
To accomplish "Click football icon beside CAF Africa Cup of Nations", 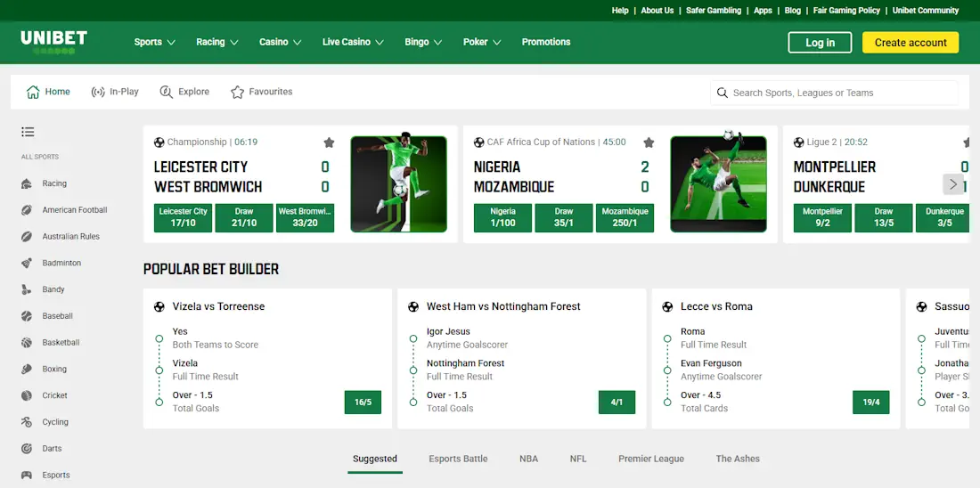I will pos(479,142).
